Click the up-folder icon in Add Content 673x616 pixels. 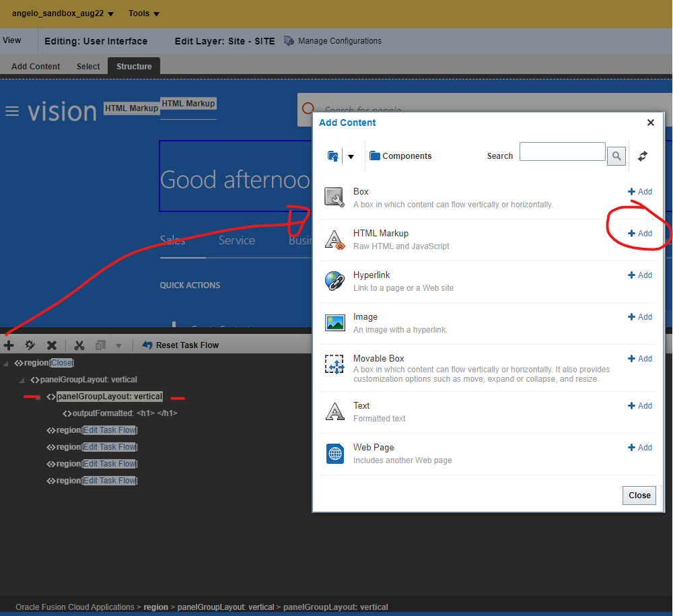tap(333, 156)
